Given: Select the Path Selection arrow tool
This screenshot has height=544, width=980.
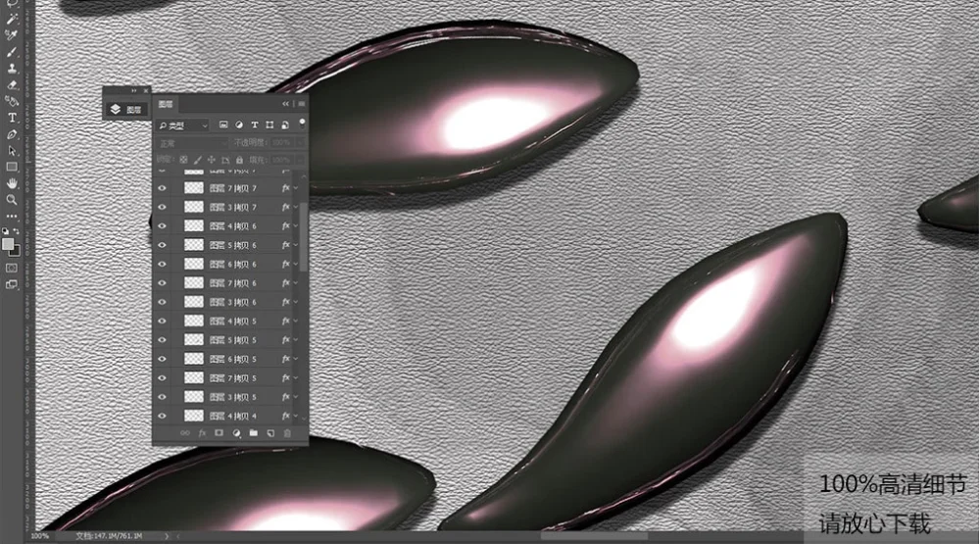Looking at the screenshot, I should tap(12, 151).
